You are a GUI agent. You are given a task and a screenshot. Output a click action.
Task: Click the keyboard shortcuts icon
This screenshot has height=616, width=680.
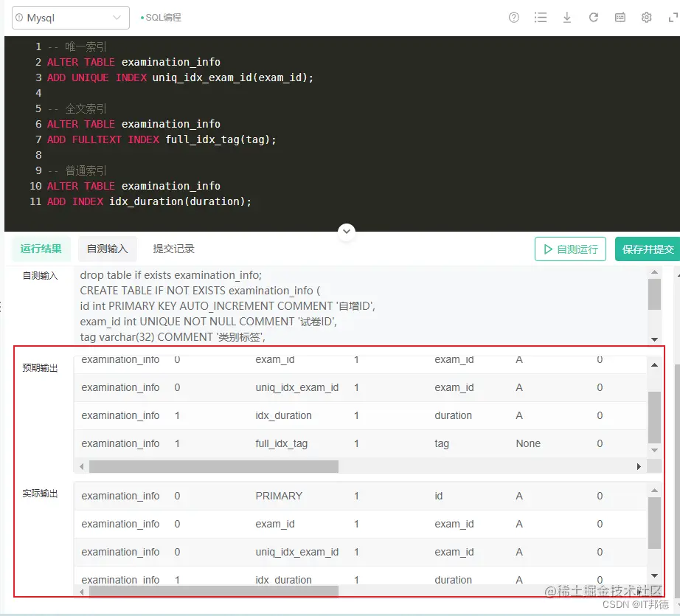click(620, 18)
